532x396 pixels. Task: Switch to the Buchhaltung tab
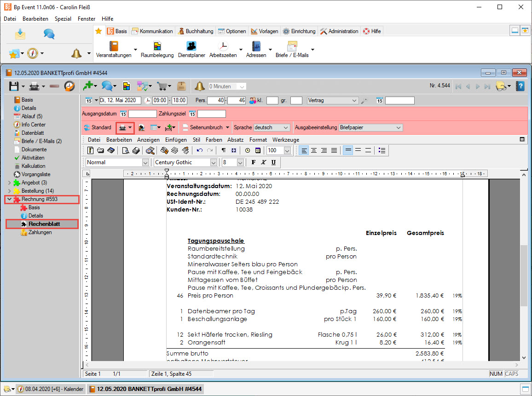click(x=195, y=31)
